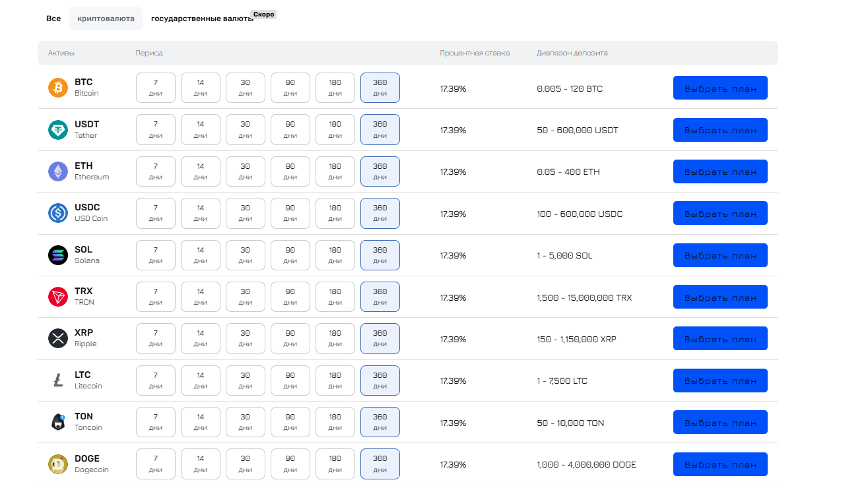Select 14-day period for DOGE

pos(201,464)
